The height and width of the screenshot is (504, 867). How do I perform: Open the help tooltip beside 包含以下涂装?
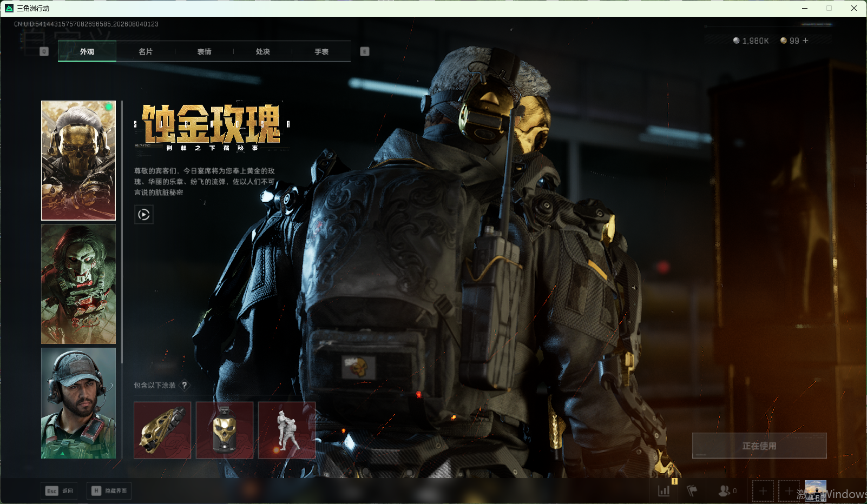tap(185, 385)
